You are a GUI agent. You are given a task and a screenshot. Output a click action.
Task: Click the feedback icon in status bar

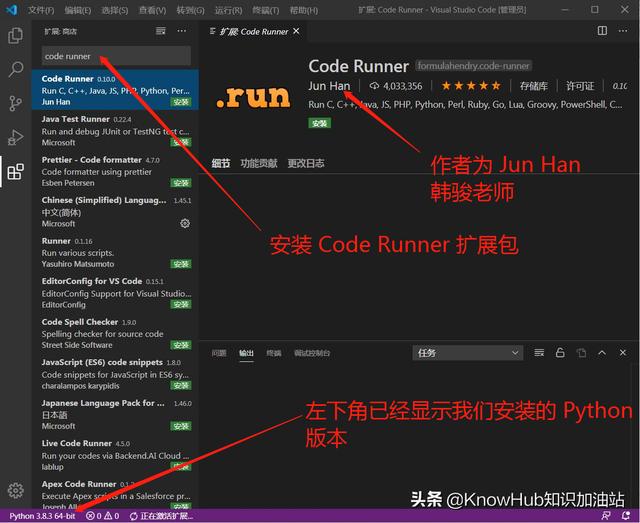pyautogui.click(x=606, y=516)
